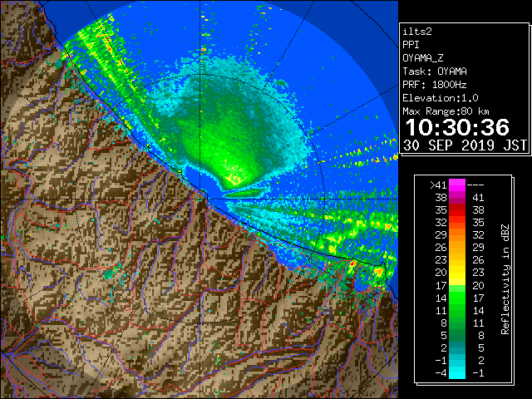Pick the orange swatch in the 29–32 dBZ row
The height and width of the screenshot is (399, 532).
click(457, 235)
